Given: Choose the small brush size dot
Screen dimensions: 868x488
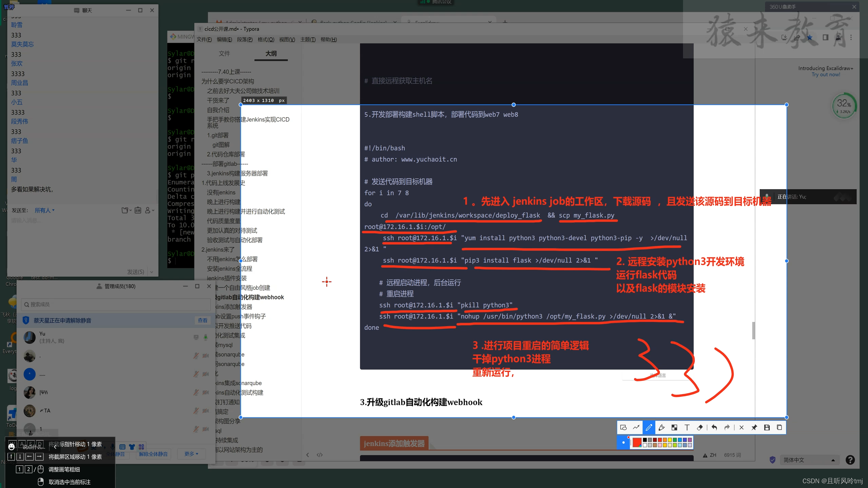Looking at the screenshot, I should 623,442.
